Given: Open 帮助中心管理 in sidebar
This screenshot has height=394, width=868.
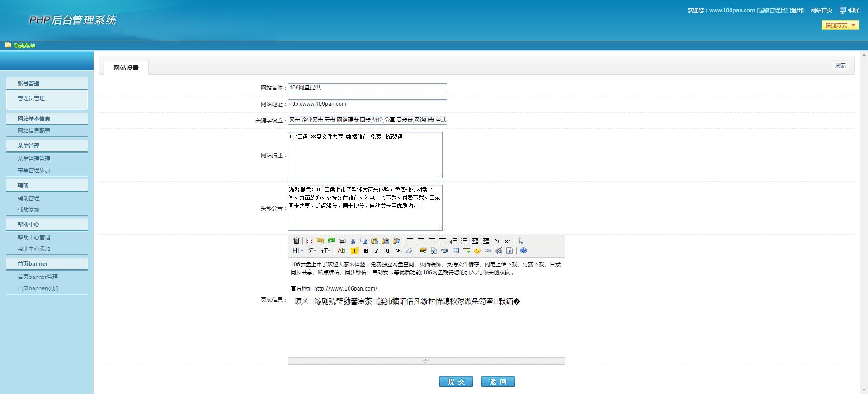Looking at the screenshot, I should [x=34, y=237].
